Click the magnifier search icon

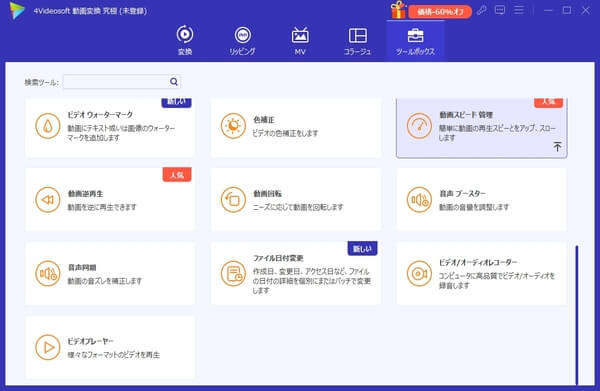pos(174,81)
